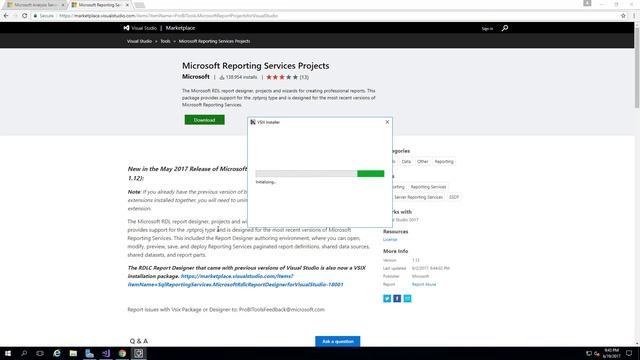
Task: Share the extension on Facebook
Action: 397,298
